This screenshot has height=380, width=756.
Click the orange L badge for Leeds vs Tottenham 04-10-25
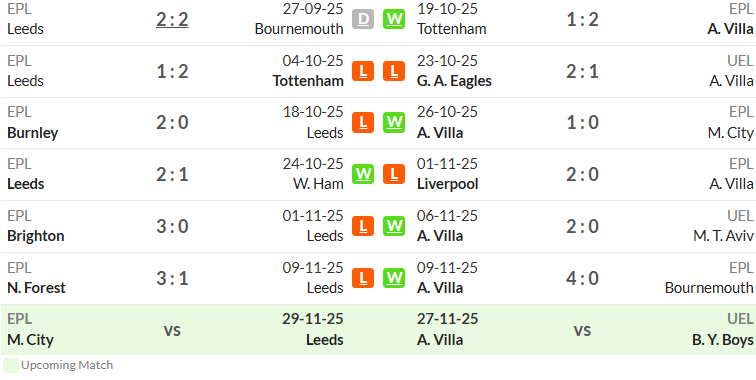point(363,71)
